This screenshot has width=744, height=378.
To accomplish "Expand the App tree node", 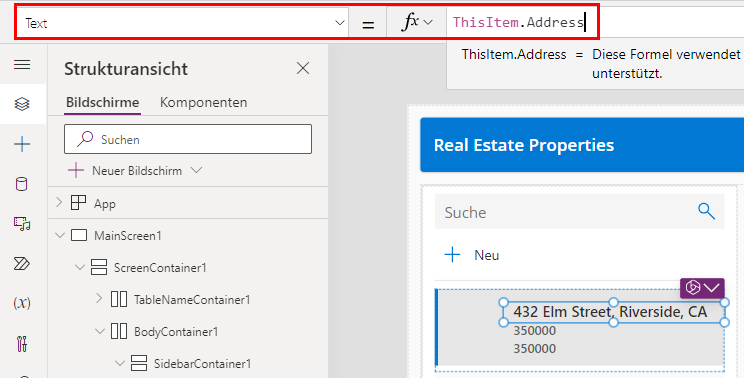I will pos(59,203).
